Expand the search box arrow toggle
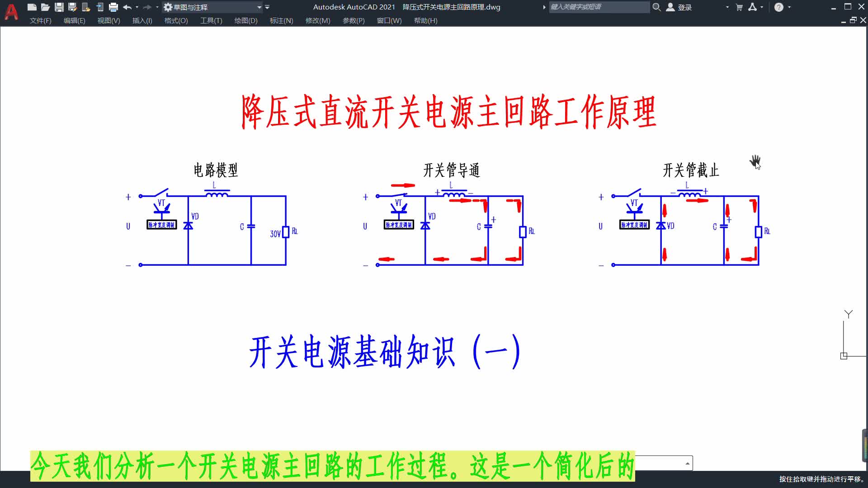 544,7
